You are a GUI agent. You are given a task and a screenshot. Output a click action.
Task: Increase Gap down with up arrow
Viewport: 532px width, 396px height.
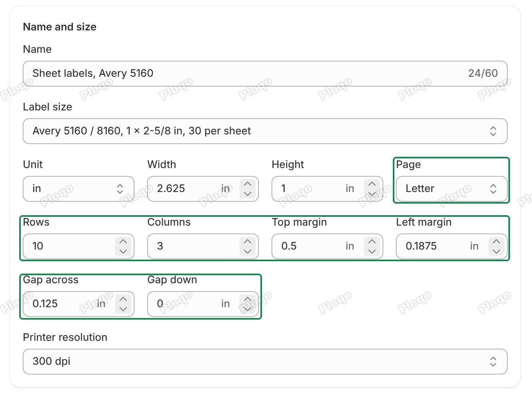pyautogui.click(x=248, y=299)
